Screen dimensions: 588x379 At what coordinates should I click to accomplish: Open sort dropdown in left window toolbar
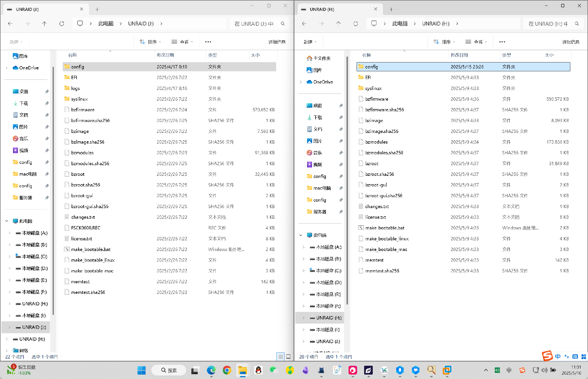(x=150, y=42)
